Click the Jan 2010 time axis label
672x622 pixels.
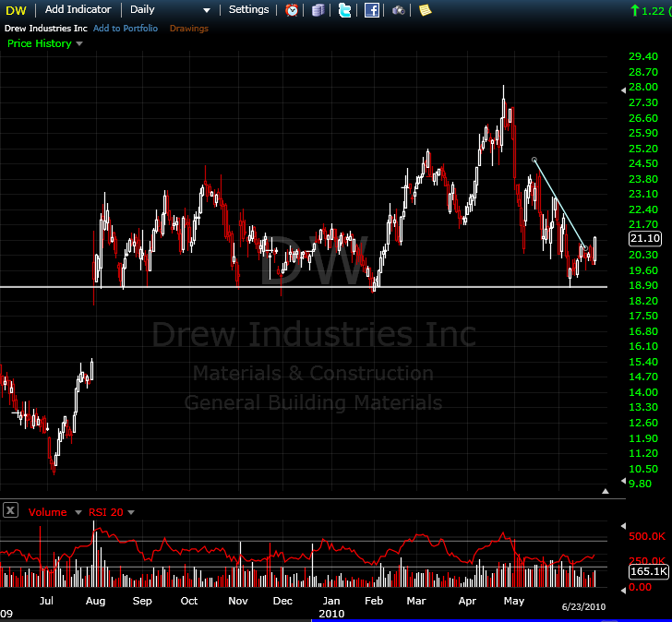tap(331, 607)
